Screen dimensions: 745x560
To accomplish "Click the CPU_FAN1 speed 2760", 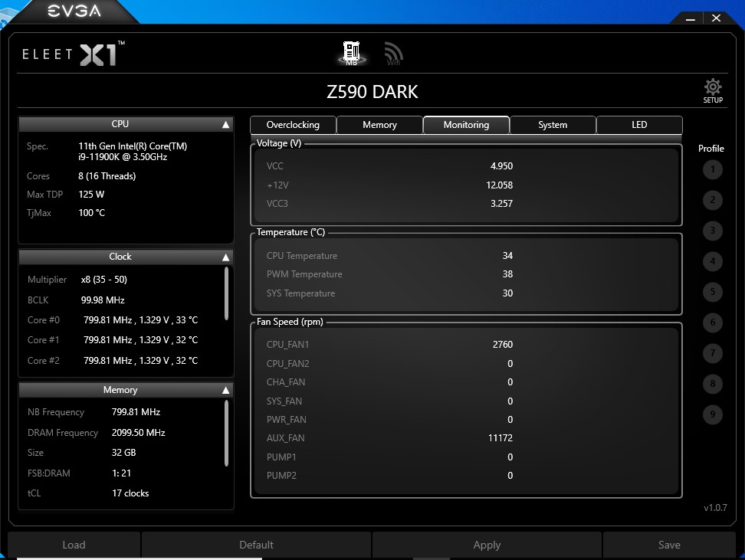I will [503, 345].
